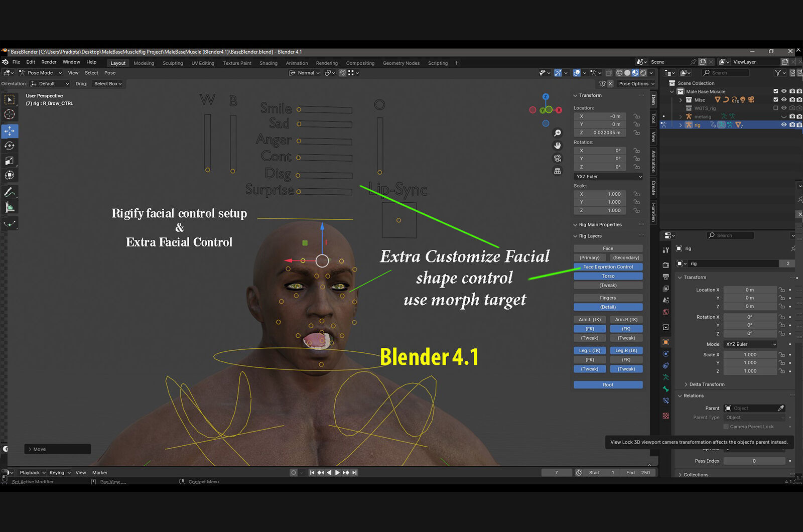
Task: Switch viewport to wireframe shading
Action: (619, 73)
